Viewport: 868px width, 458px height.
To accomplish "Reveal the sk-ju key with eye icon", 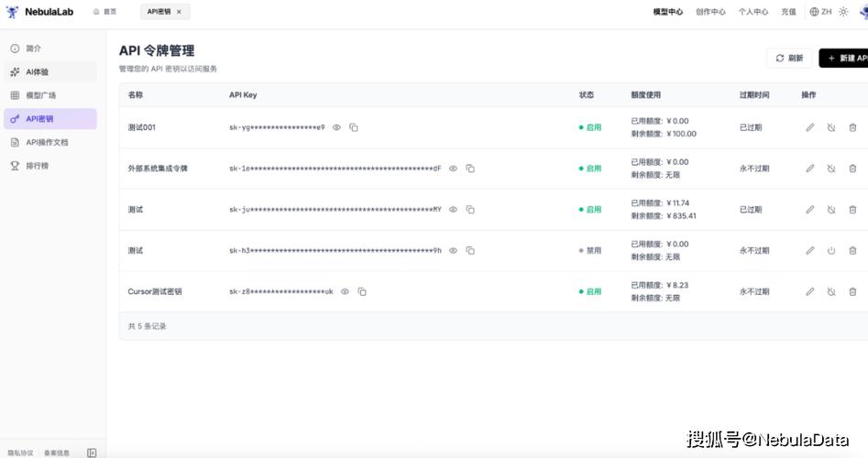I will click(453, 210).
